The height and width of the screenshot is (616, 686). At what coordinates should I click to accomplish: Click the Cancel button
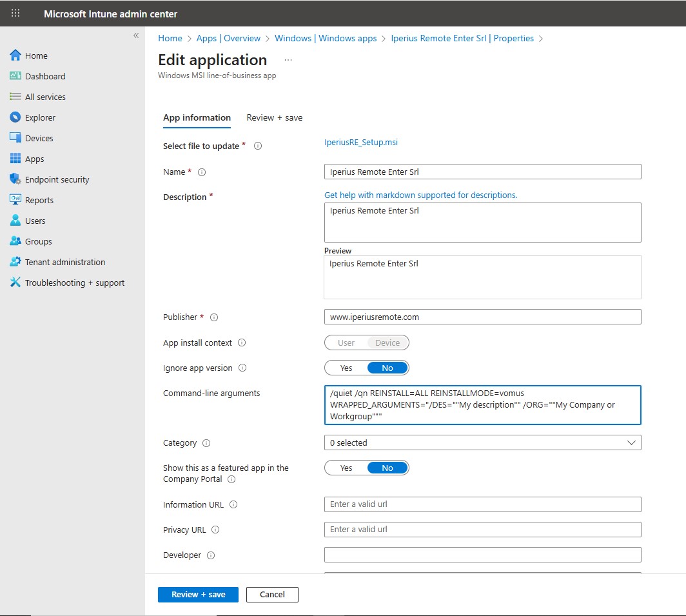click(272, 595)
